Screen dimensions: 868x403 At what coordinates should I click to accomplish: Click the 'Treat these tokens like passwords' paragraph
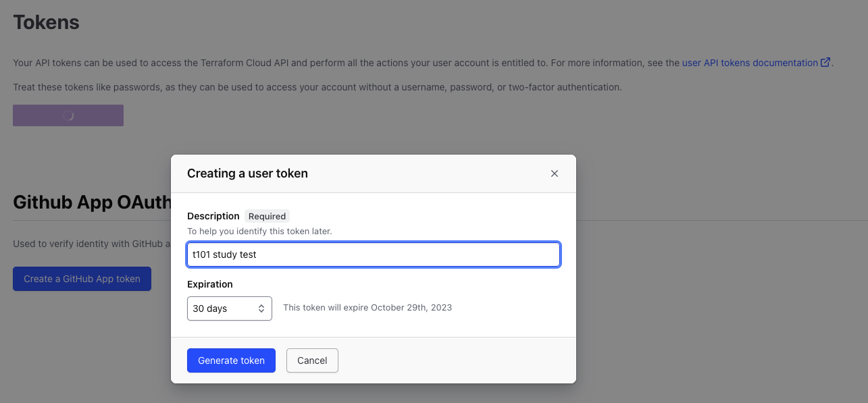317,87
